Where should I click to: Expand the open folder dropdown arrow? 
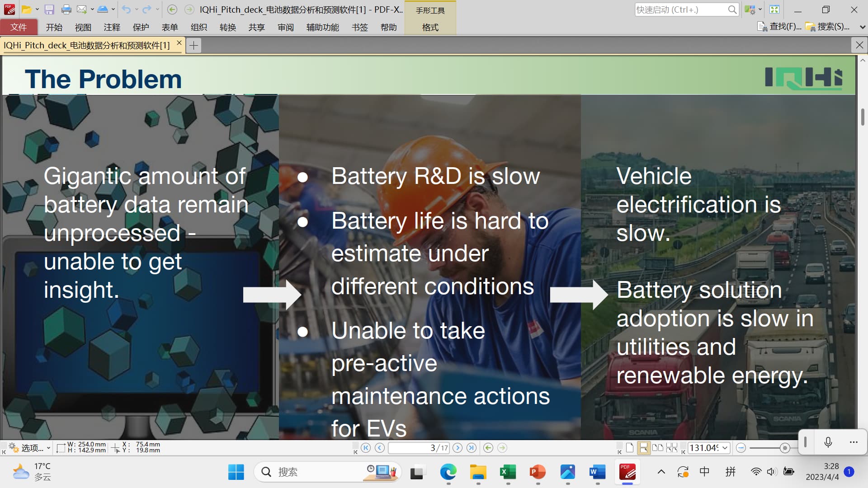pos(37,9)
